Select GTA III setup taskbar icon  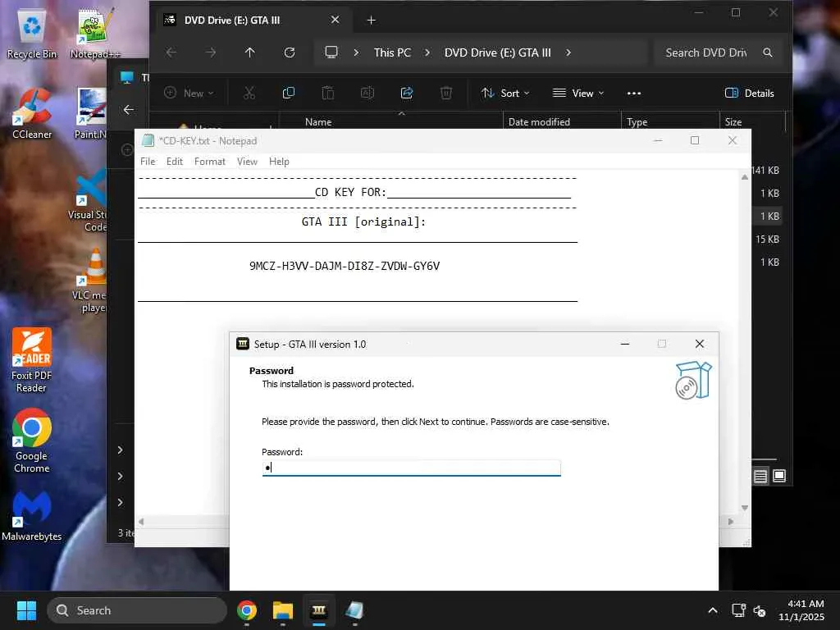(x=319, y=610)
